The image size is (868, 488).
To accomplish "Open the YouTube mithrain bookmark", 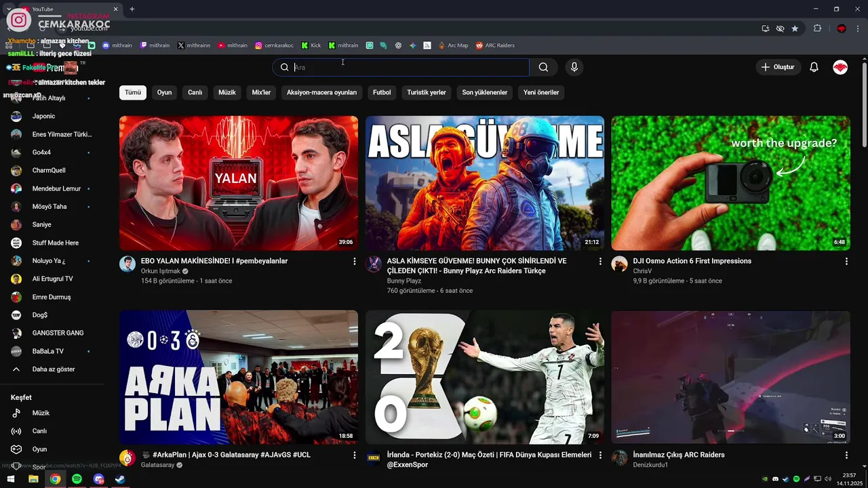I will point(233,45).
